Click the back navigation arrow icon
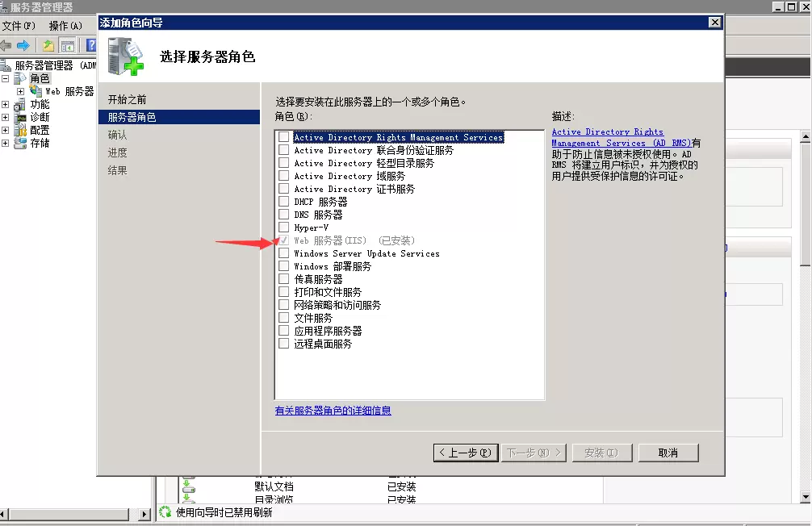This screenshot has height=526, width=812. tap(6, 44)
